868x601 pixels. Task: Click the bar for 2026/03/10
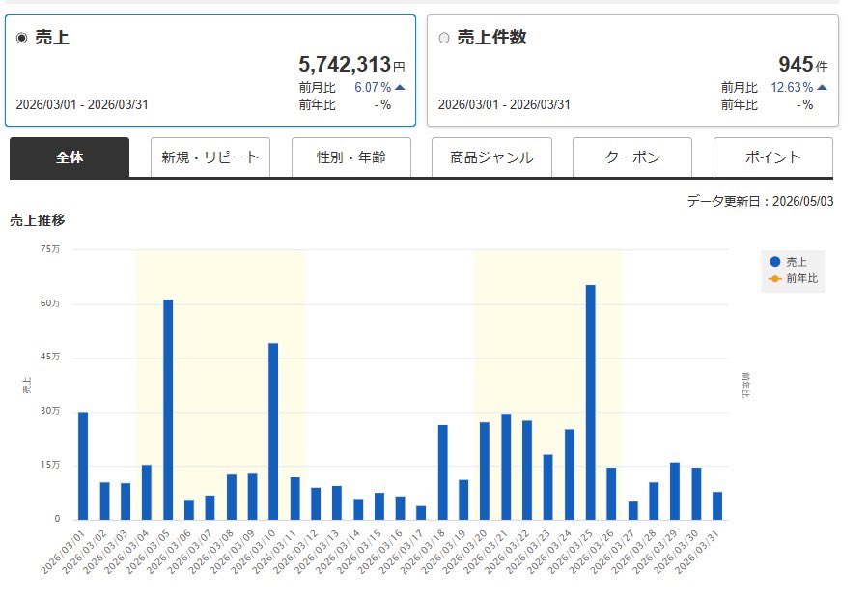coord(273,432)
